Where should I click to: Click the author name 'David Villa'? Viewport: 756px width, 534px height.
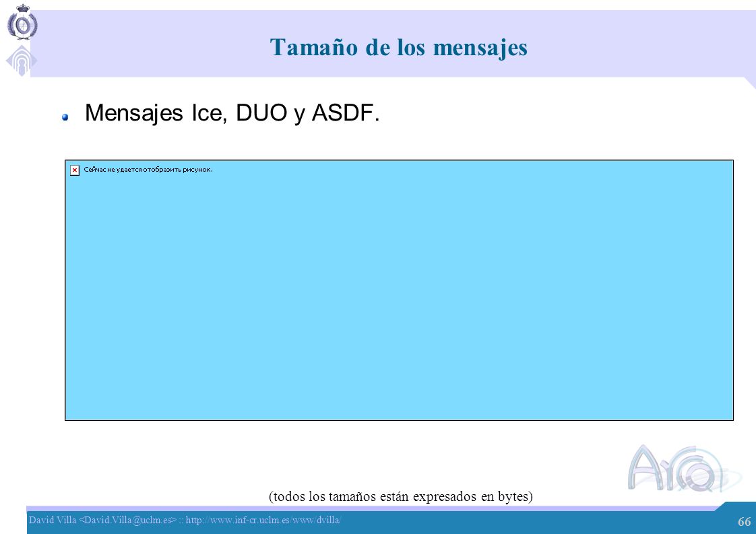pos(53,520)
